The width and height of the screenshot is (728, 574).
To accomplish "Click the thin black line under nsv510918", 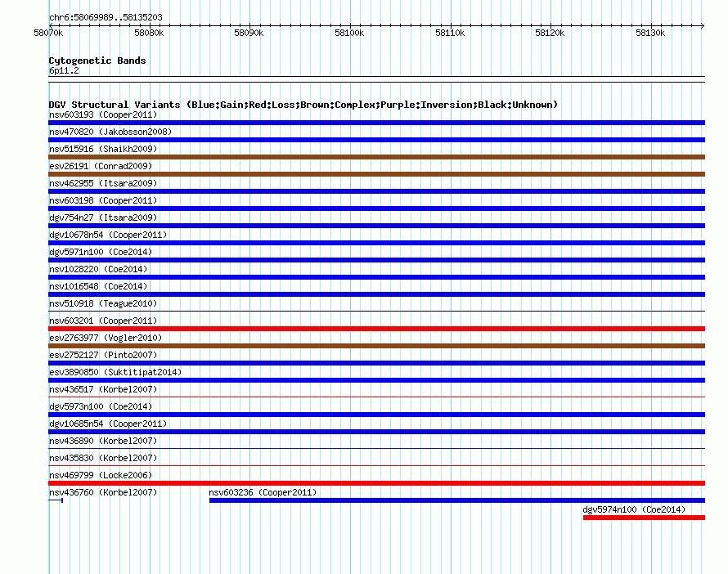I will 376,311.
